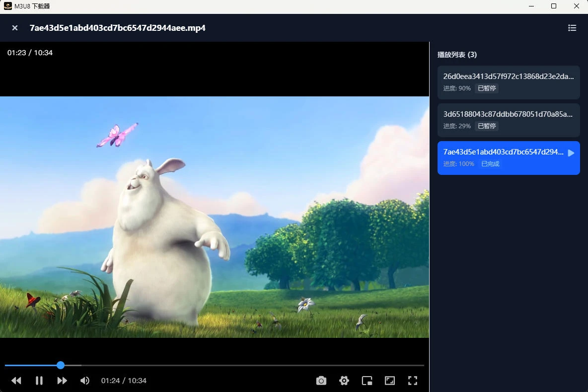Enable picture-in-picture mode
Image resolution: width=588 pixels, height=392 pixels.
pos(367,381)
